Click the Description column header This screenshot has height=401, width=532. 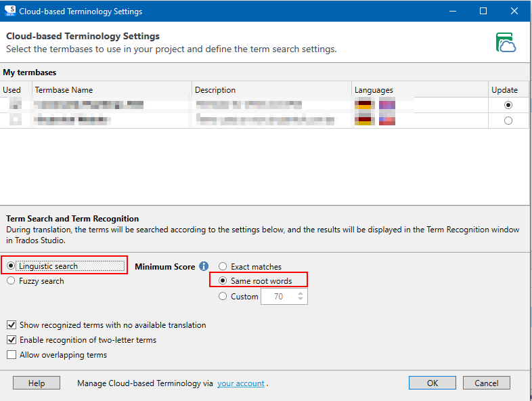[x=272, y=90]
